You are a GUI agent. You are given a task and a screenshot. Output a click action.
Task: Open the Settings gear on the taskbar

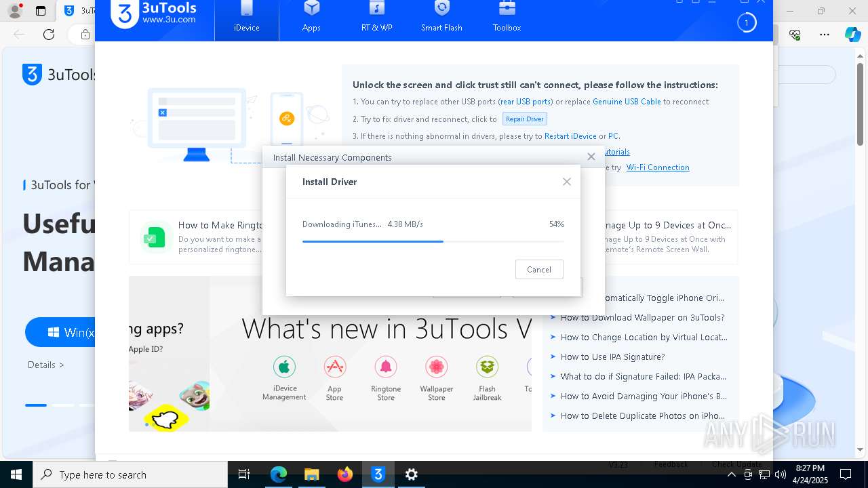(x=412, y=474)
